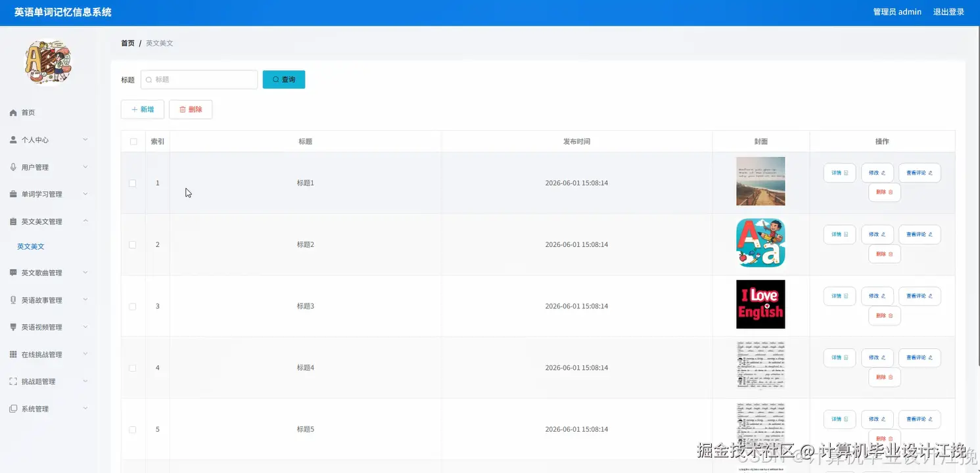Click the home icon beside 首页 in sidebar
Screen dimensions: 980x473
coord(13,113)
